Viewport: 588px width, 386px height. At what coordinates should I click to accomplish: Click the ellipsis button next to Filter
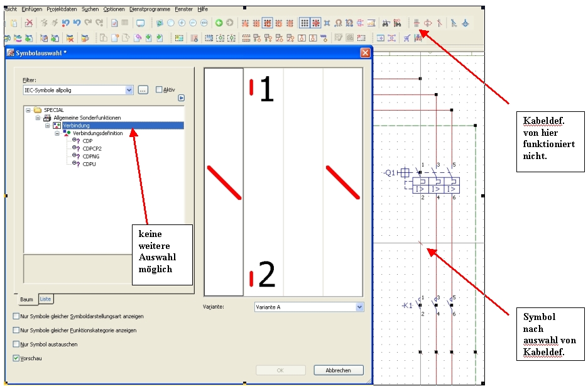point(143,90)
